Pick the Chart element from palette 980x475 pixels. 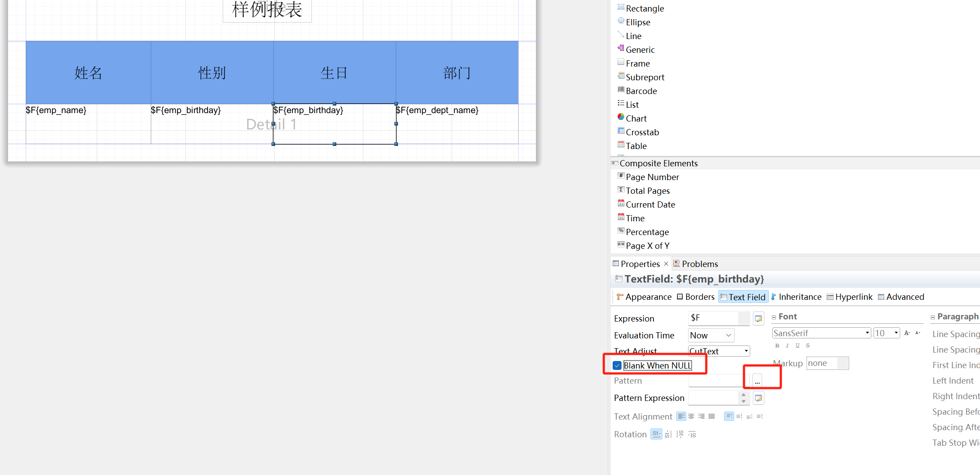point(636,118)
